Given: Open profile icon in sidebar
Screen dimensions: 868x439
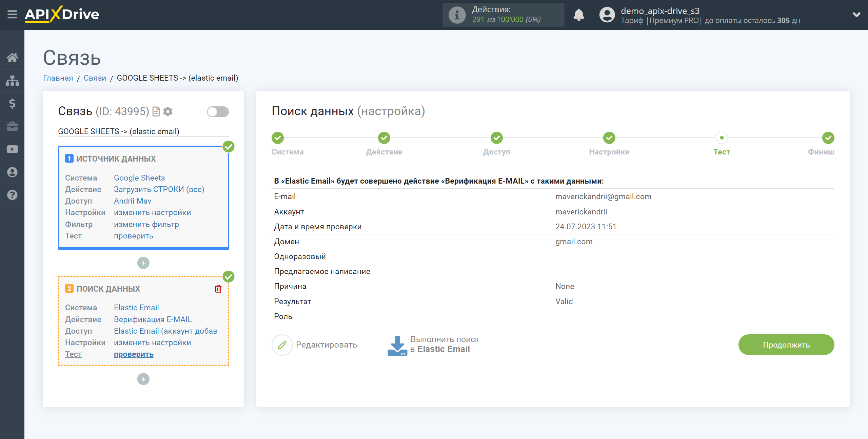Looking at the screenshot, I should 12,172.
